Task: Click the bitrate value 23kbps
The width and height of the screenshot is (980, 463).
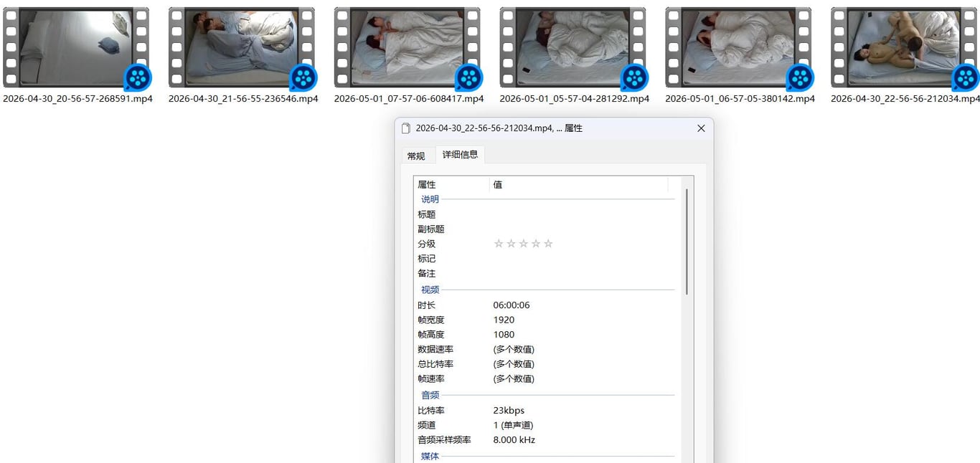Action: (x=509, y=411)
